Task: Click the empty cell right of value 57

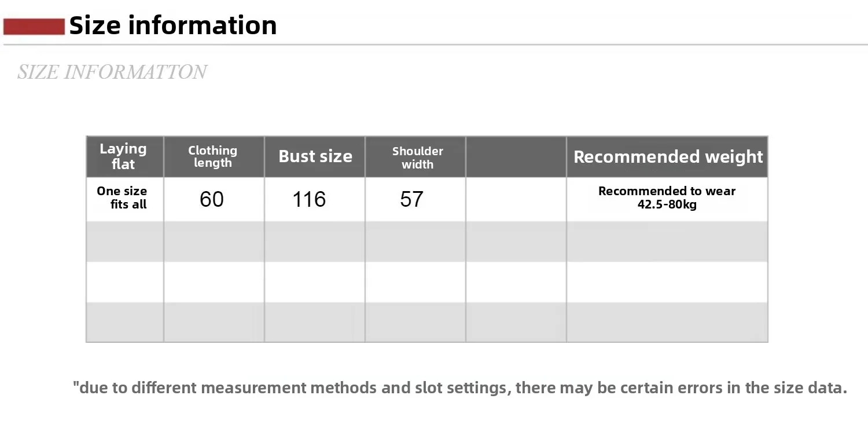Action: 516,199
